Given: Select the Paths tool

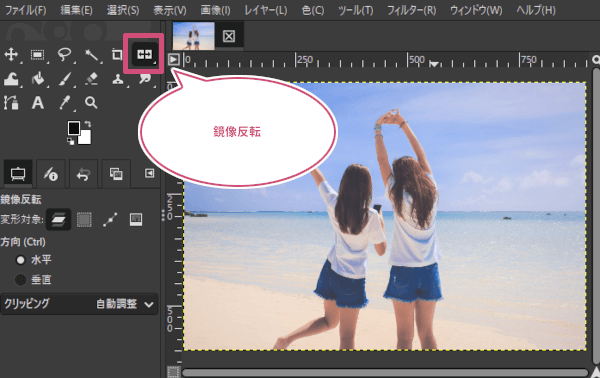Looking at the screenshot, I should coord(11,103).
